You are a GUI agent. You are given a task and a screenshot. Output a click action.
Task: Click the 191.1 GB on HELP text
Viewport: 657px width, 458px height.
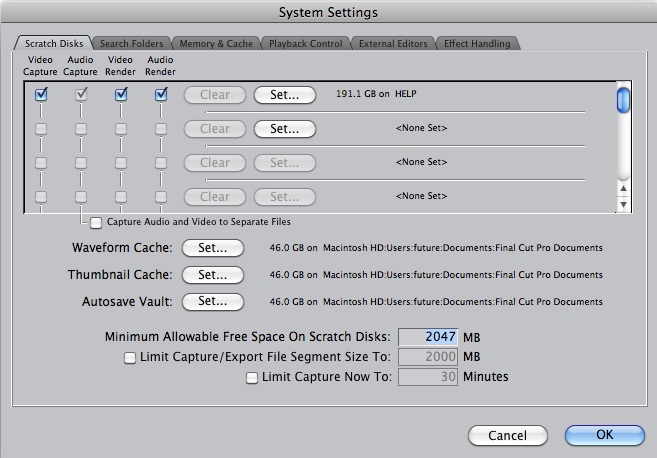click(x=376, y=94)
